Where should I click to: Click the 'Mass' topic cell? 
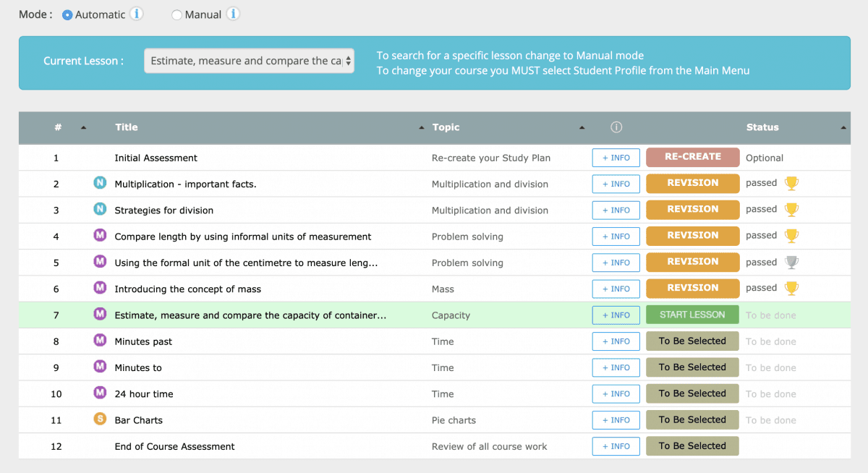pos(443,289)
